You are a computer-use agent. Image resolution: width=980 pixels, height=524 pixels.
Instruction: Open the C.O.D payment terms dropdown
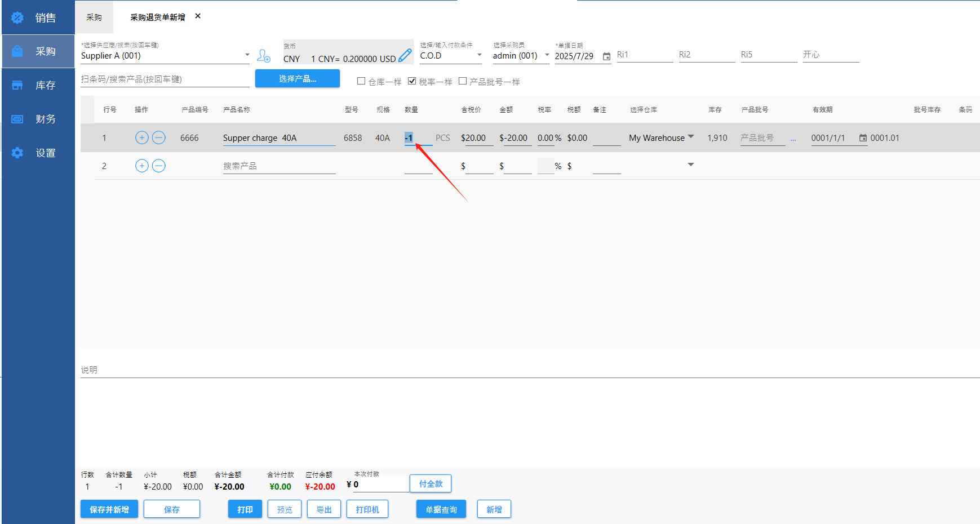click(x=480, y=55)
